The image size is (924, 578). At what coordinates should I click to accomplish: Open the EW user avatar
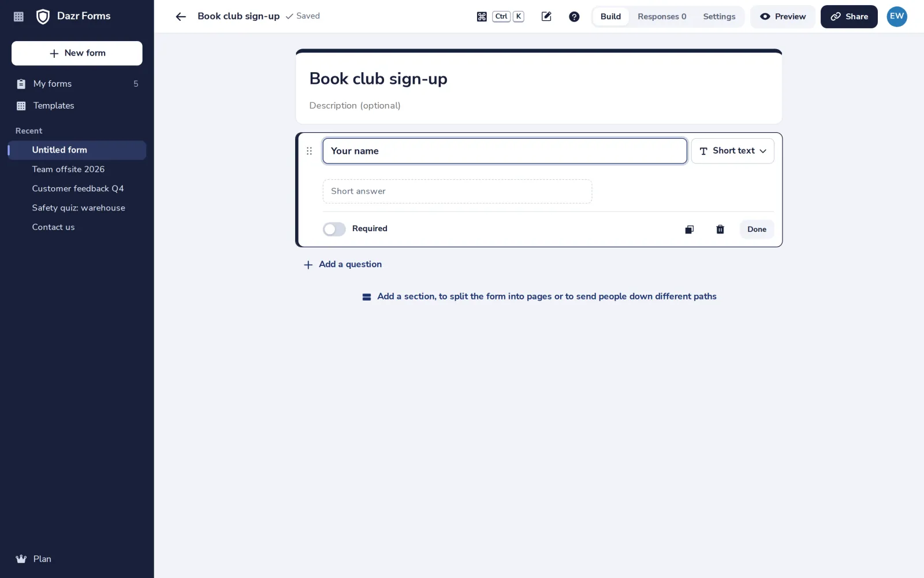(x=897, y=17)
